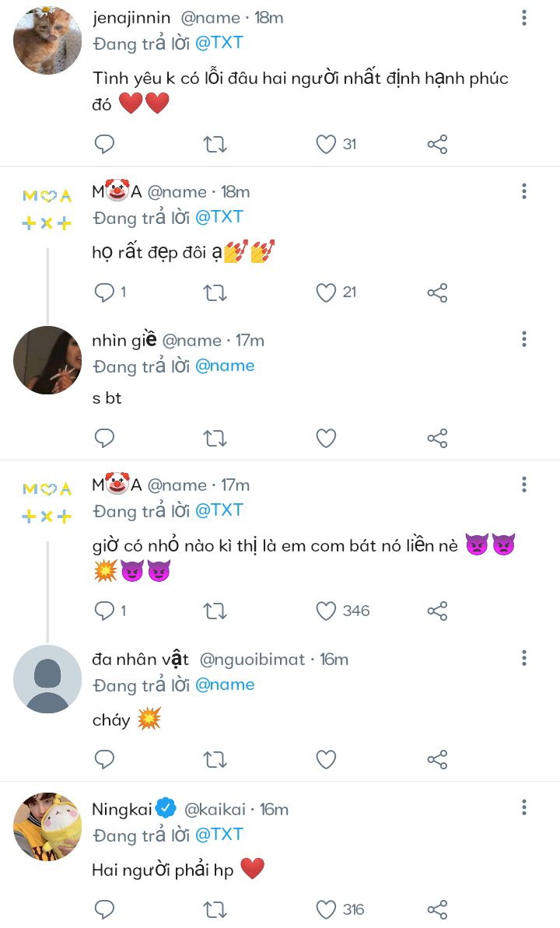Open the @TXT mention in Ningkai's tweet
The image size is (560, 928).
click(x=219, y=835)
